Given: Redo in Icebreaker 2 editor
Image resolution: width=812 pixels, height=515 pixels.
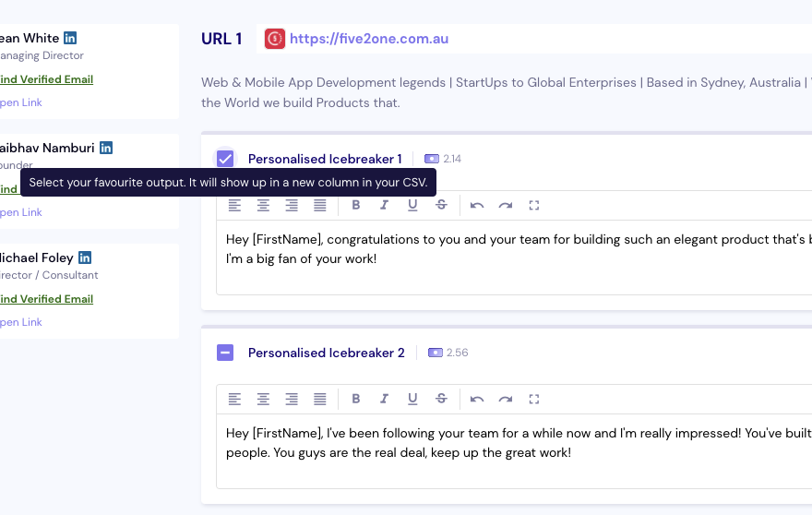Looking at the screenshot, I should pyautogui.click(x=506, y=399).
